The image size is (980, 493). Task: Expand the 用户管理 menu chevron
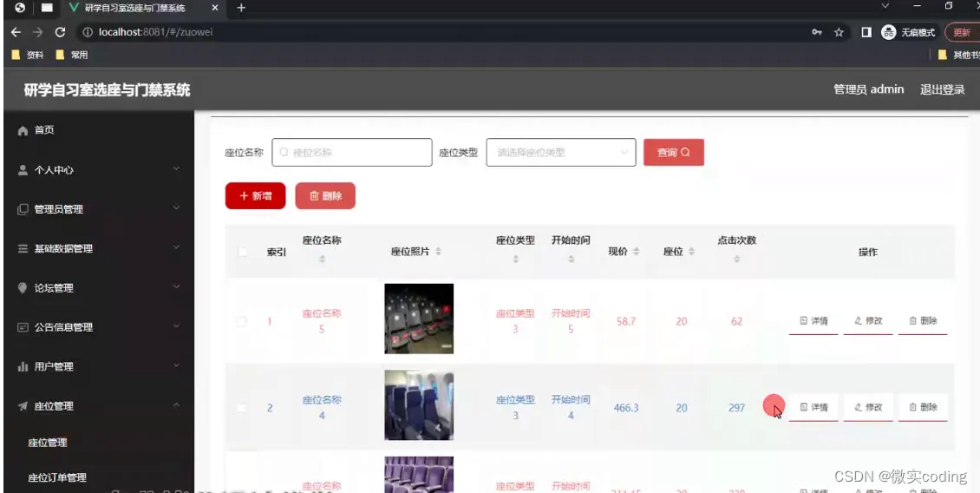pyautogui.click(x=176, y=365)
